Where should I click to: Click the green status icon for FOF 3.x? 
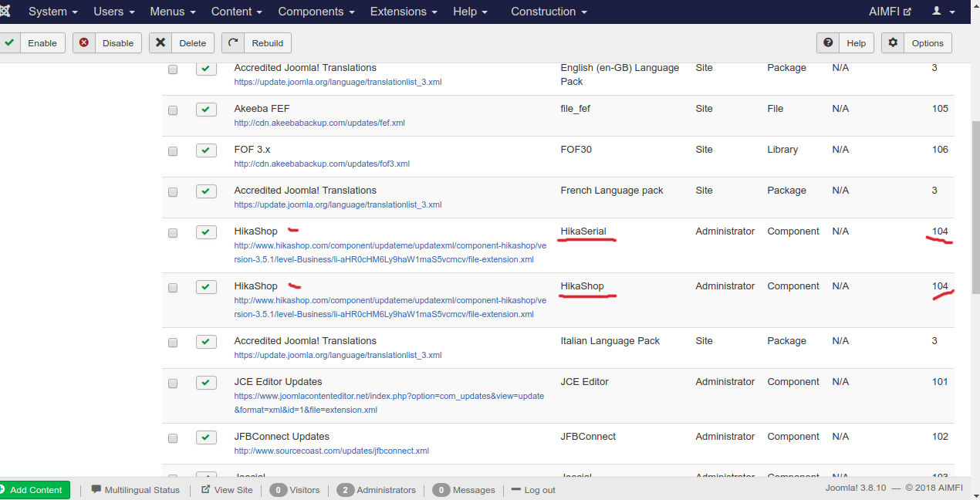(206, 150)
